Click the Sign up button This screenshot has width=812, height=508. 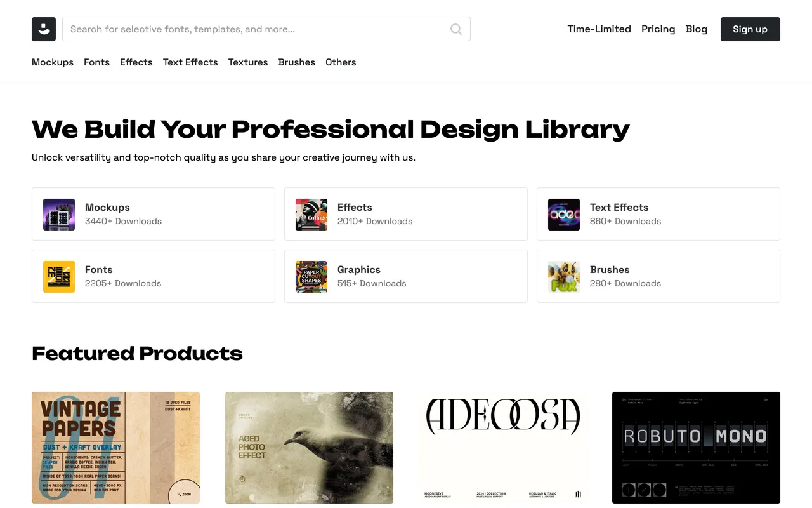(750, 29)
